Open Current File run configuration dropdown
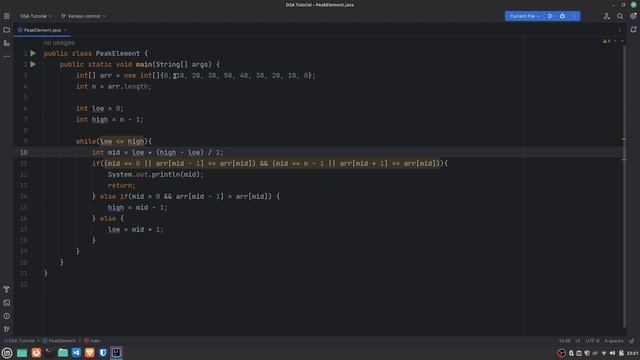Screen dimensions: 640x360 point(524,16)
